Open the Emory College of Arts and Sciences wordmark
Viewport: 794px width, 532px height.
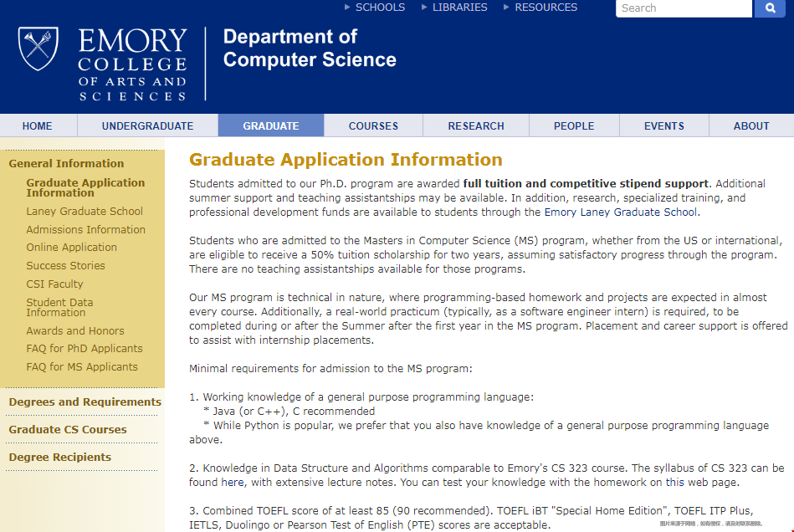click(133, 64)
